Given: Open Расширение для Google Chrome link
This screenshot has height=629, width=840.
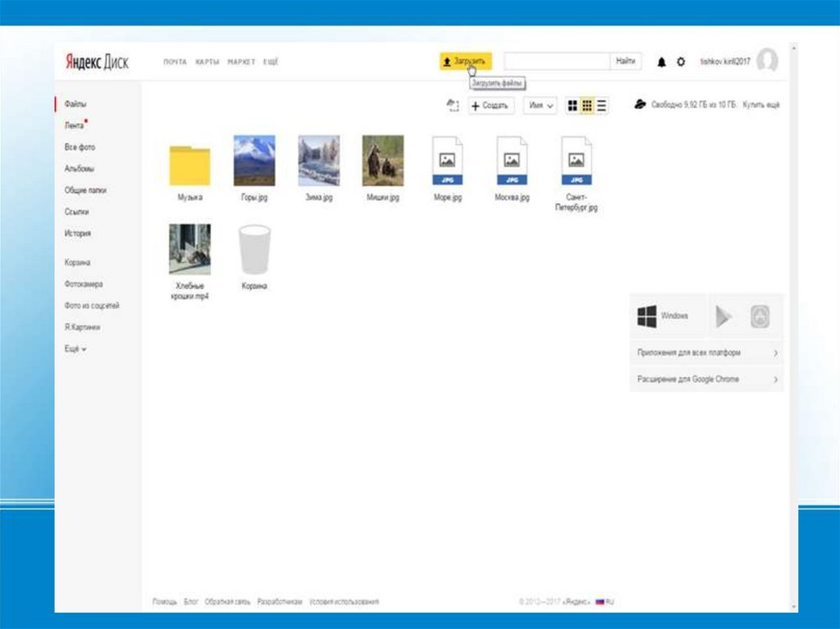Looking at the screenshot, I should pos(706,380).
